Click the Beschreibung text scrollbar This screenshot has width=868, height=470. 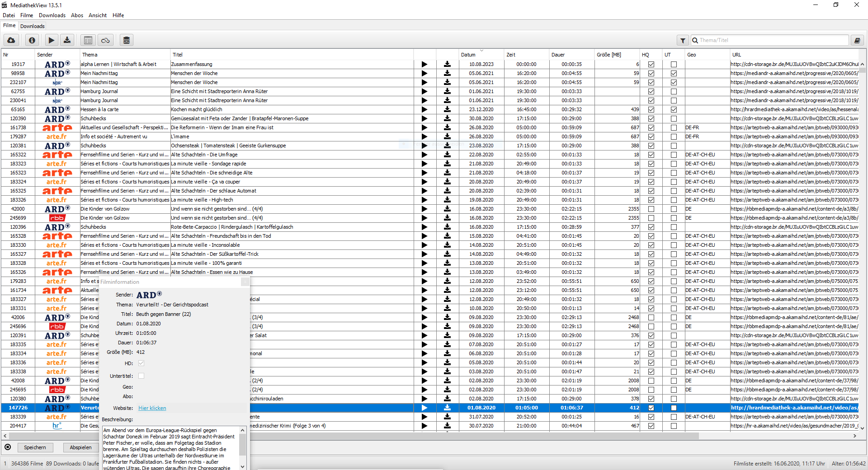coord(243,445)
